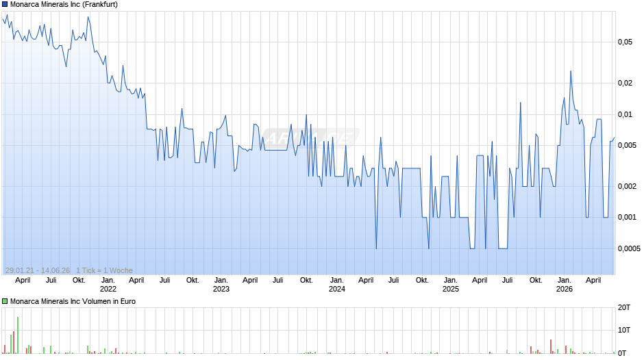
Task: Click the 'Jan. 2022' time axis label
Action: (x=108, y=285)
